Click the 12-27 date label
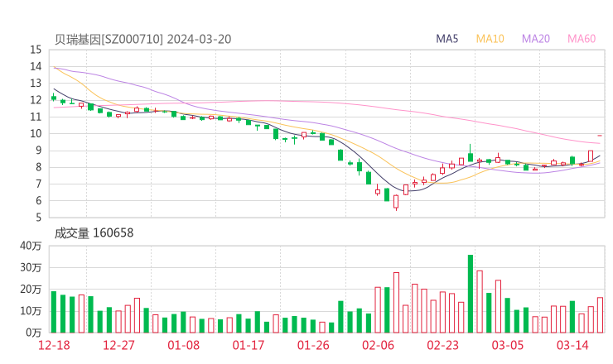The width and height of the screenshot is (613, 364). (x=118, y=345)
